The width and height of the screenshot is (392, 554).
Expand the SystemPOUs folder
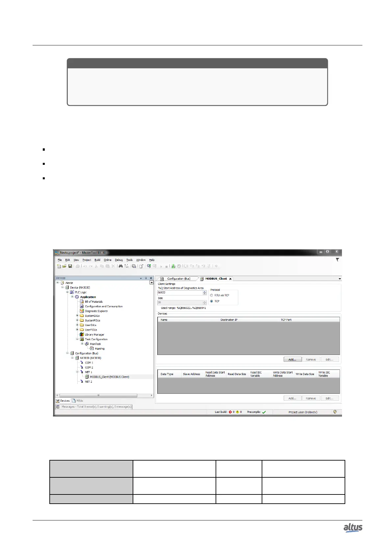point(77,320)
